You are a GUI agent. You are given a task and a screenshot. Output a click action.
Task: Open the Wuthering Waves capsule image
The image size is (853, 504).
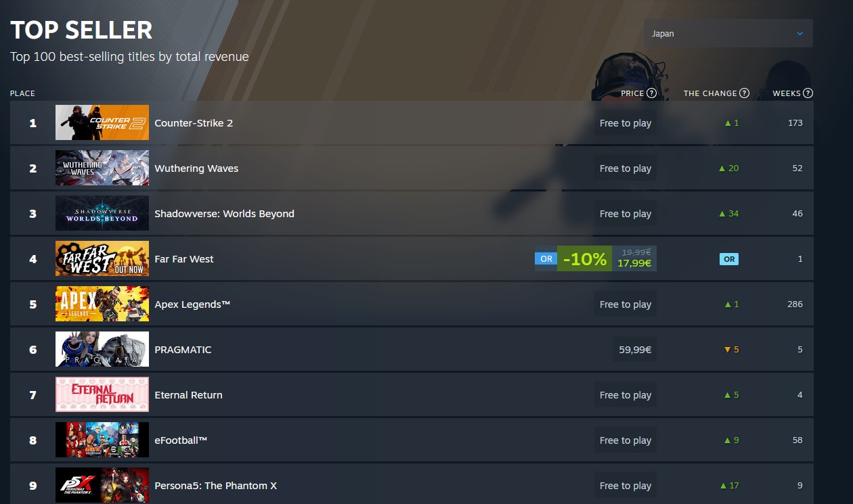coord(102,168)
